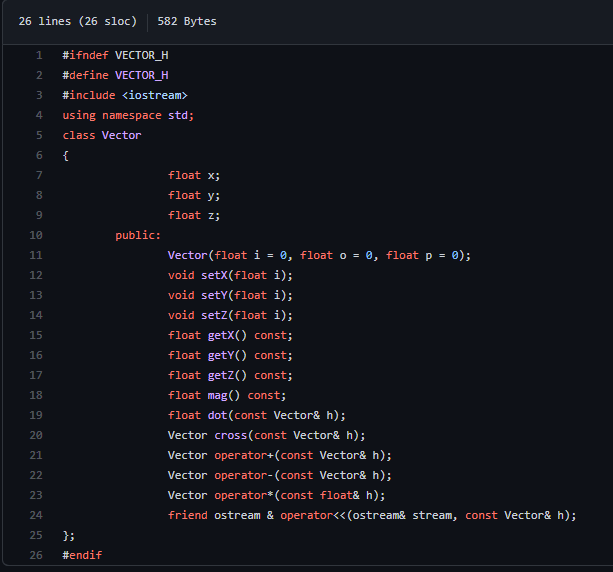Click the operator+ declaration
The width and height of the screenshot is (613, 572).
pos(244,455)
